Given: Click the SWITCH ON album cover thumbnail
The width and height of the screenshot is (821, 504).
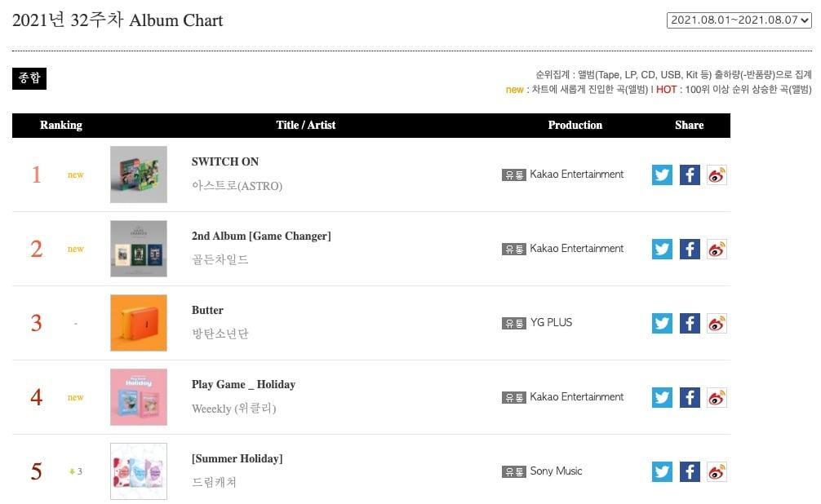Looking at the screenshot, I should (x=139, y=175).
